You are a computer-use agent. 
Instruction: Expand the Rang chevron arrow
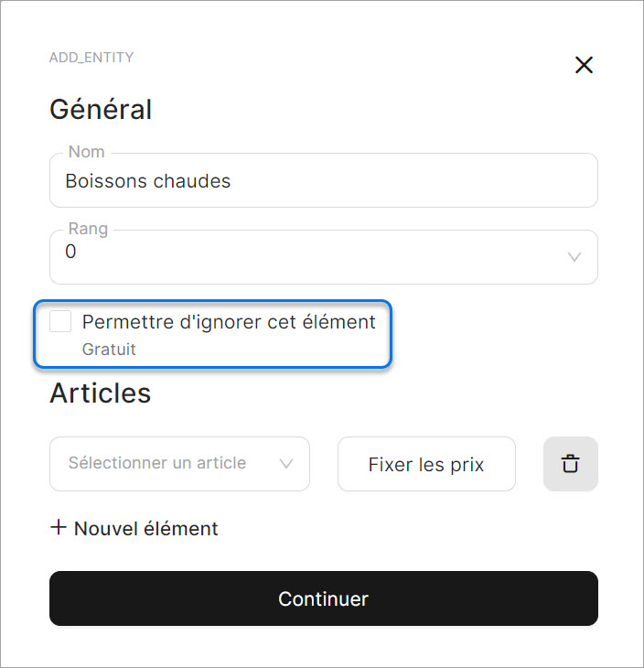(x=574, y=257)
